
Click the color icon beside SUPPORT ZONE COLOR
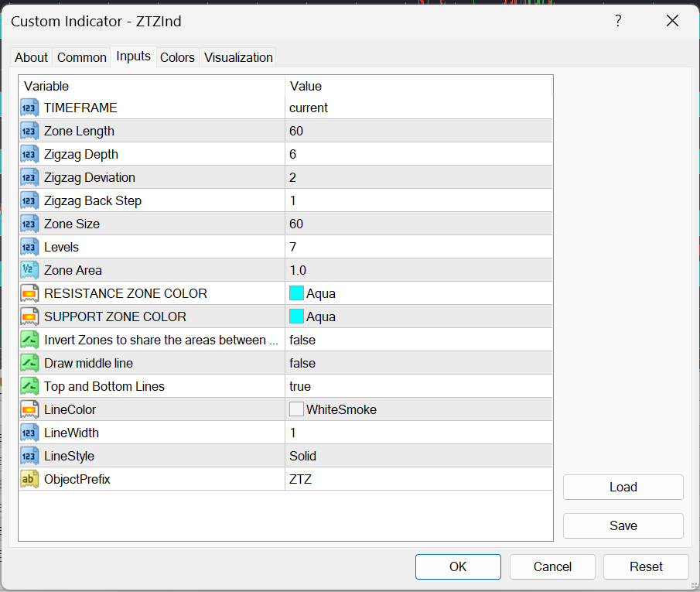29,317
